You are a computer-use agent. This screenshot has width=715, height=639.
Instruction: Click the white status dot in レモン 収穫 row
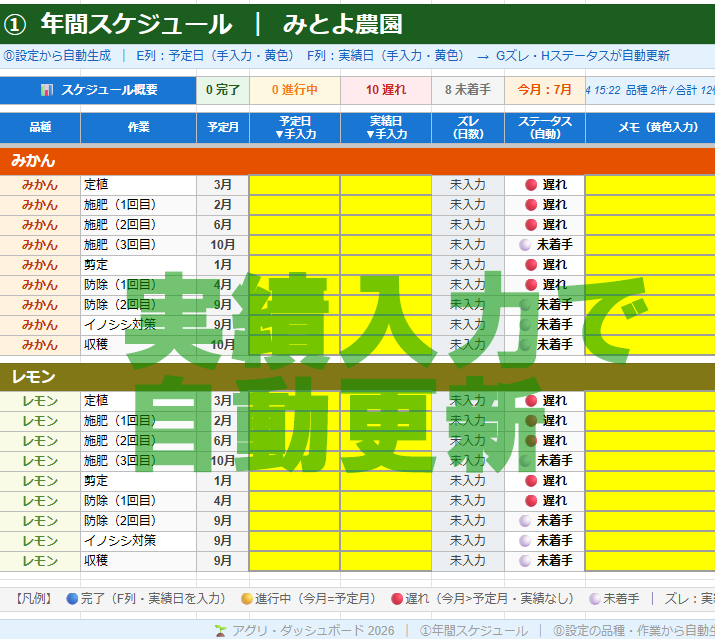pyautogui.click(x=525, y=561)
